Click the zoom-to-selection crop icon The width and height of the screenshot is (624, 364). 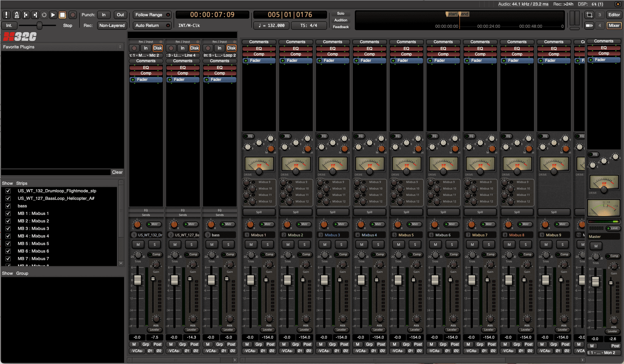point(590,15)
